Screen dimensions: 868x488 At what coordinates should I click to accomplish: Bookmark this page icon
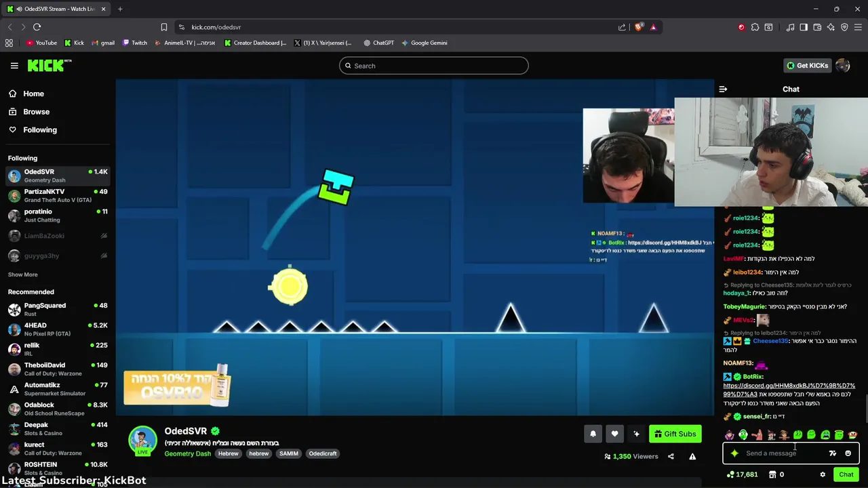[x=163, y=27]
